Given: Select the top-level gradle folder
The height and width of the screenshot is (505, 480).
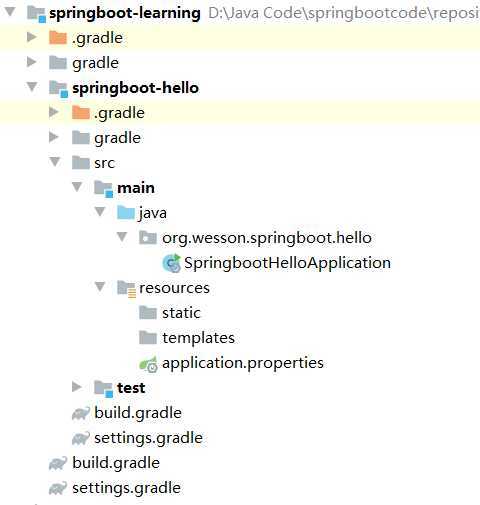Looking at the screenshot, I should [84, 63].
